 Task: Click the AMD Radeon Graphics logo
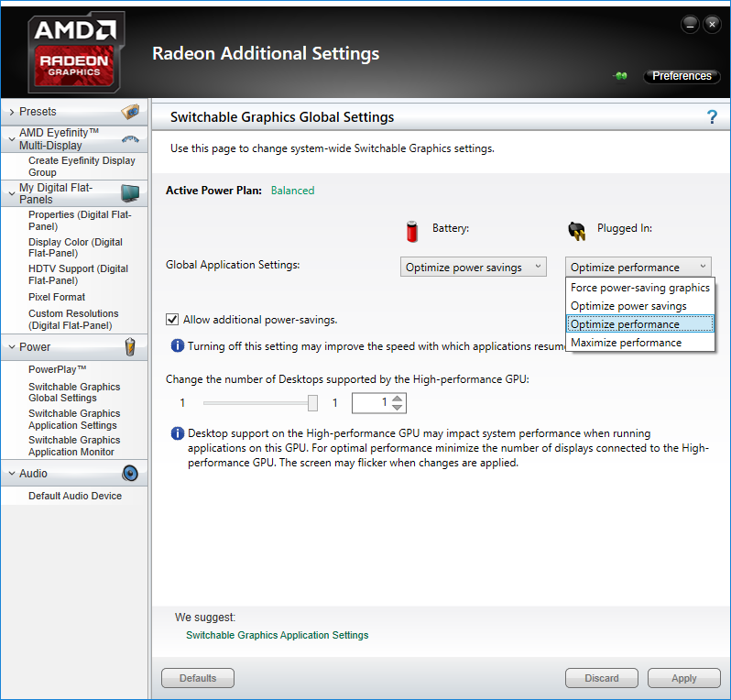click(75, 53)
